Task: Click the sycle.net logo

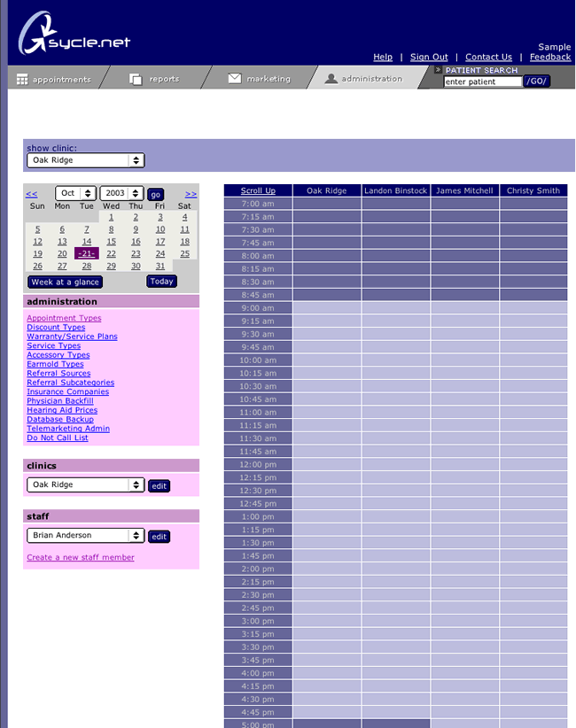Action: [x=74, y=35]
